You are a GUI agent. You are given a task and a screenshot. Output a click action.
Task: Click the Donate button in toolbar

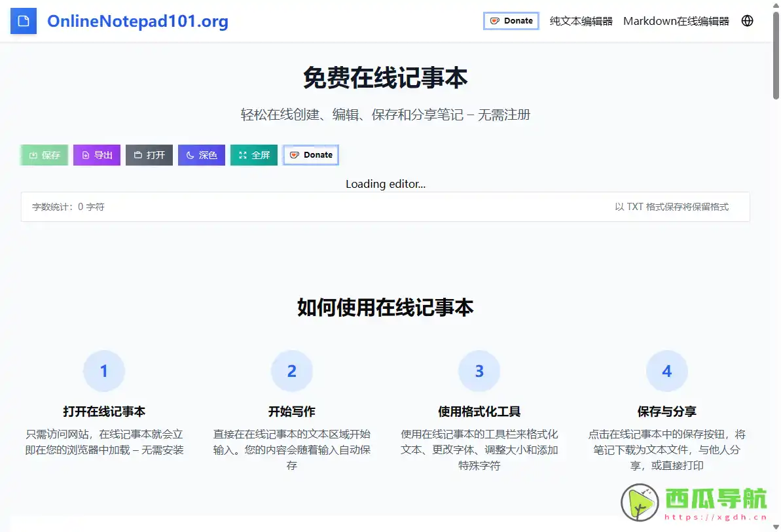point(311,155)
